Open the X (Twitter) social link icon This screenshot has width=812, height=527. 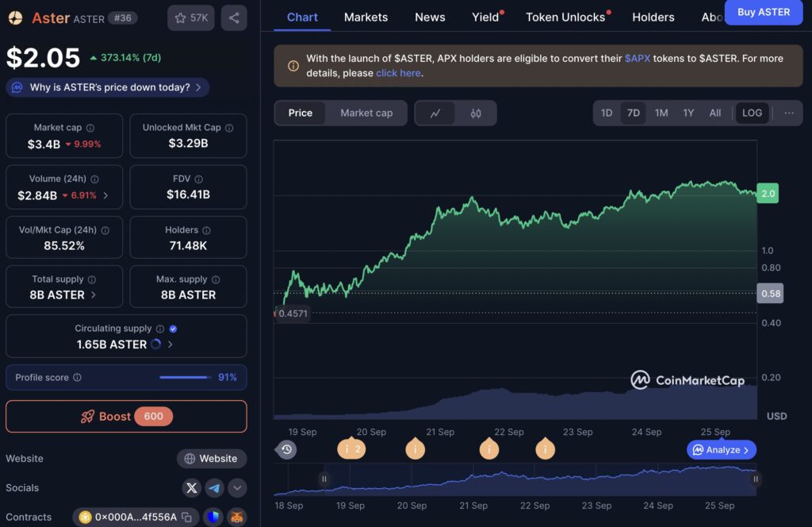coord(192,487)
